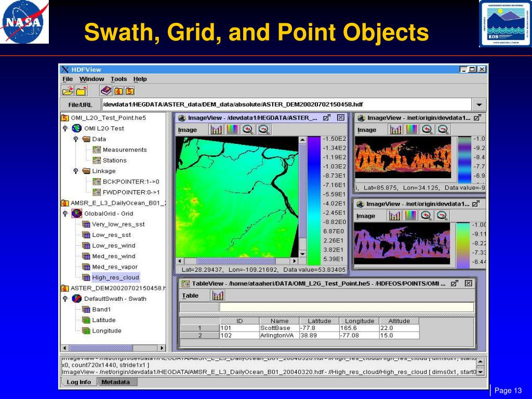Zoom out in lower AMSR ImageView
This screenshot has width=532, height=399.
[x=442, y=216]
